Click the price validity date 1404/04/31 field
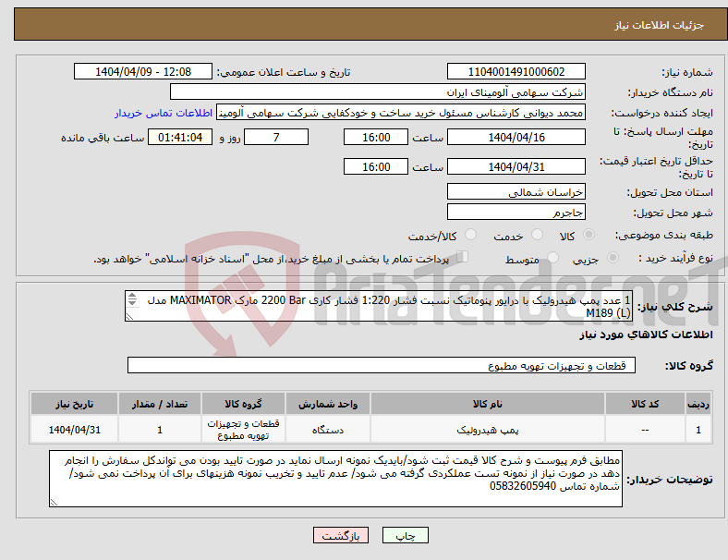 516,166
